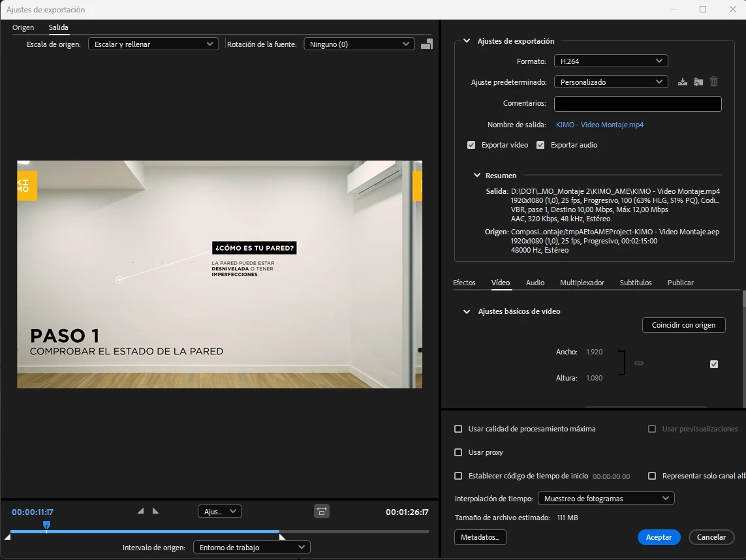746x560 pixels.
Task: Open the Escala de origen dropdown
Action: (x=153, y=44)
